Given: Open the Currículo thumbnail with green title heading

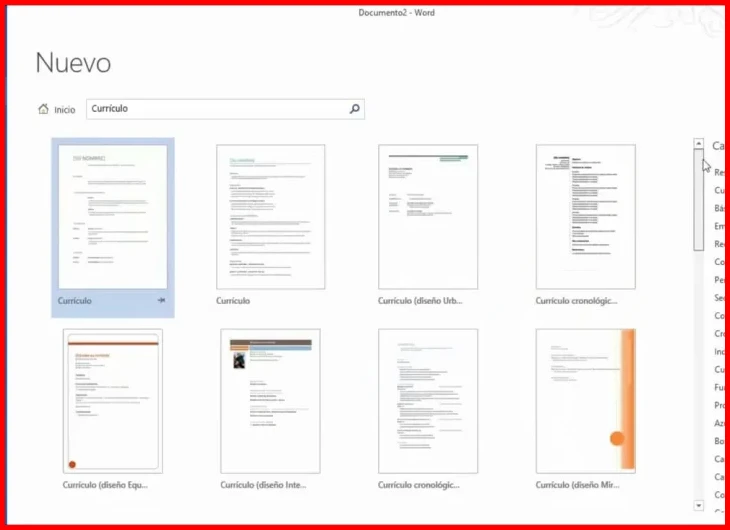Looking at the screenshot, I should pos(270,217).
